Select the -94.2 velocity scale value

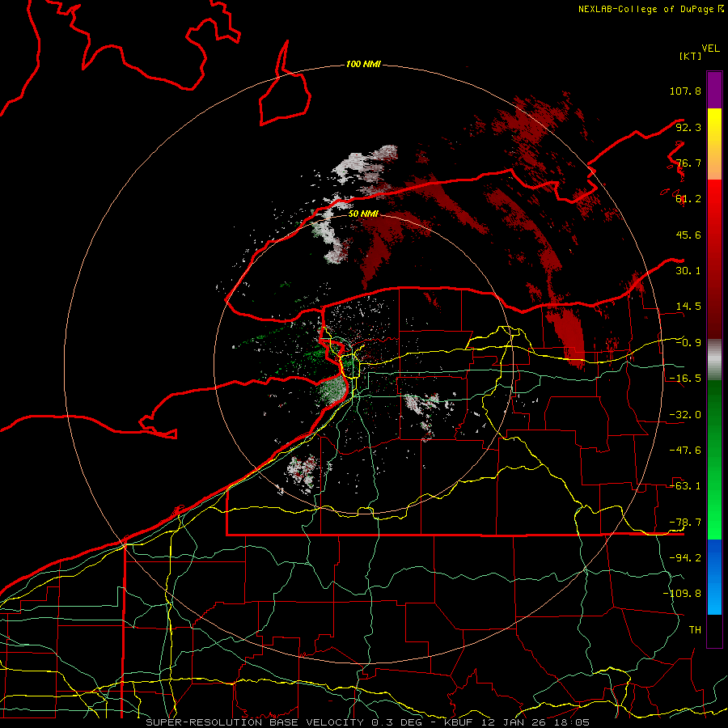[x=685, y=557]
